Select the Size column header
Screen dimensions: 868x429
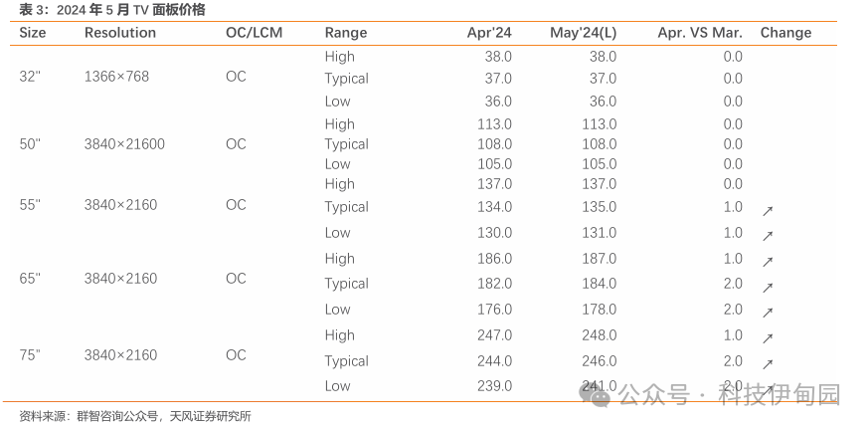(x=33, y=33)
